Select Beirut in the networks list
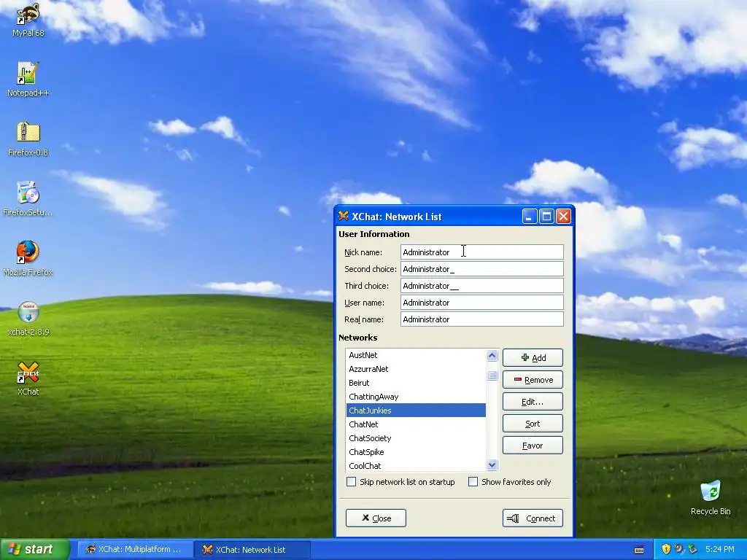 pos(416,382)
